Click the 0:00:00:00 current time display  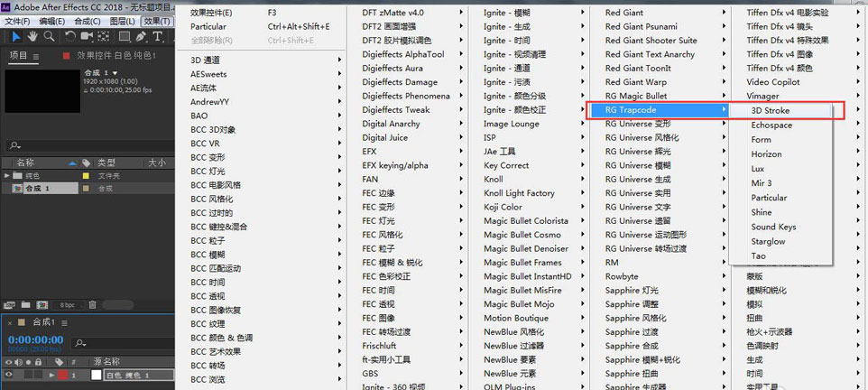click(35, 339)
